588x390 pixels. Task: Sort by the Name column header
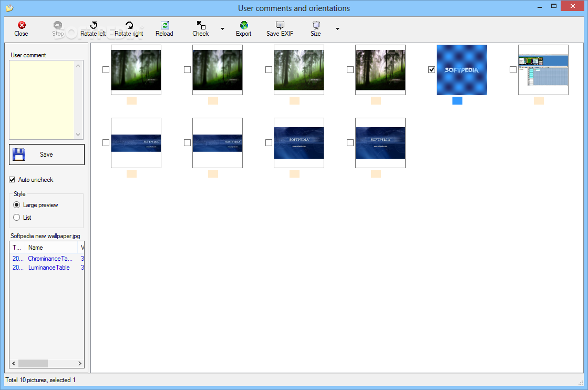click(x=50, y=248)
